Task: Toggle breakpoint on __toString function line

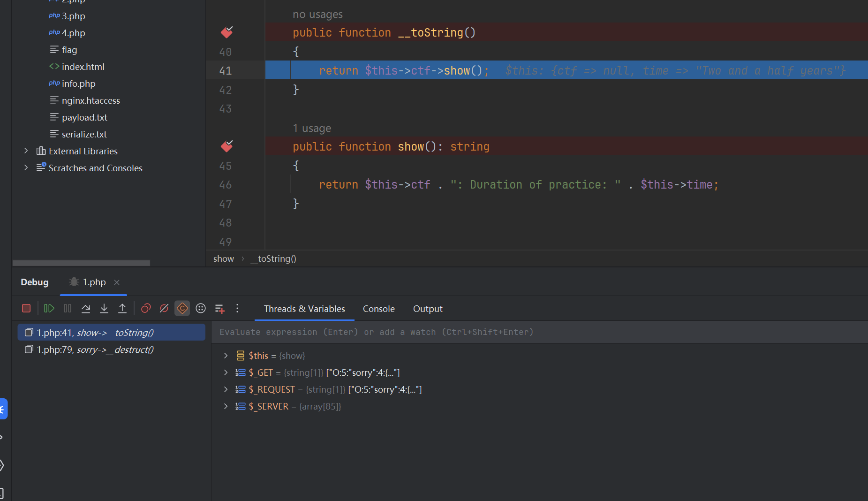Action: pos(226,32)
